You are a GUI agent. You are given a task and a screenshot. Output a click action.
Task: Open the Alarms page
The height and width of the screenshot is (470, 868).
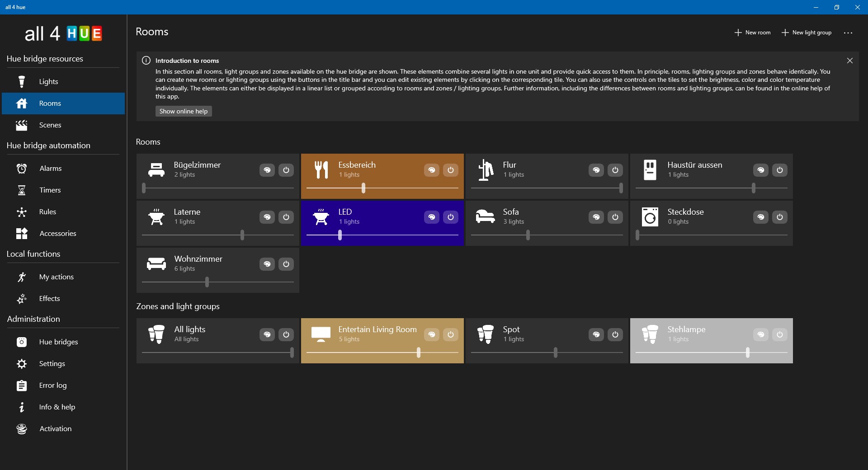point(50,168)
